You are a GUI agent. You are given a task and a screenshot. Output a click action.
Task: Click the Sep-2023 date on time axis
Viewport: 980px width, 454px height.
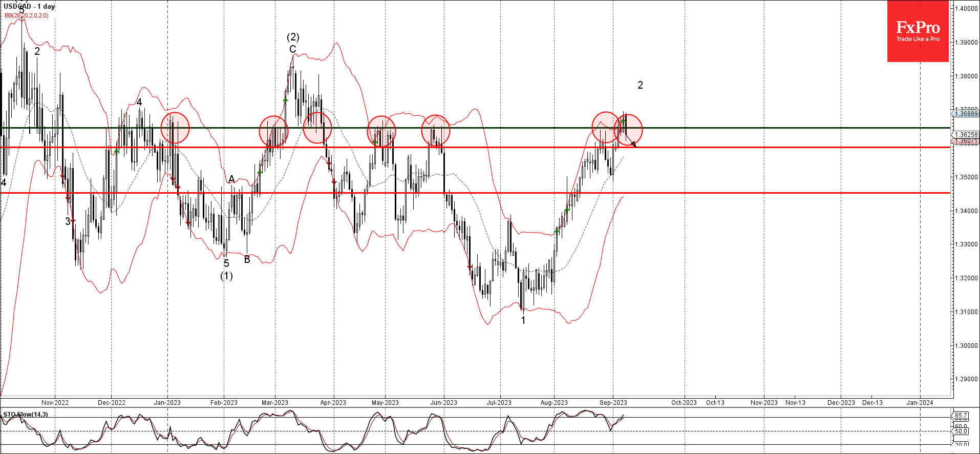pyautogui.click(x=613, y=403)
